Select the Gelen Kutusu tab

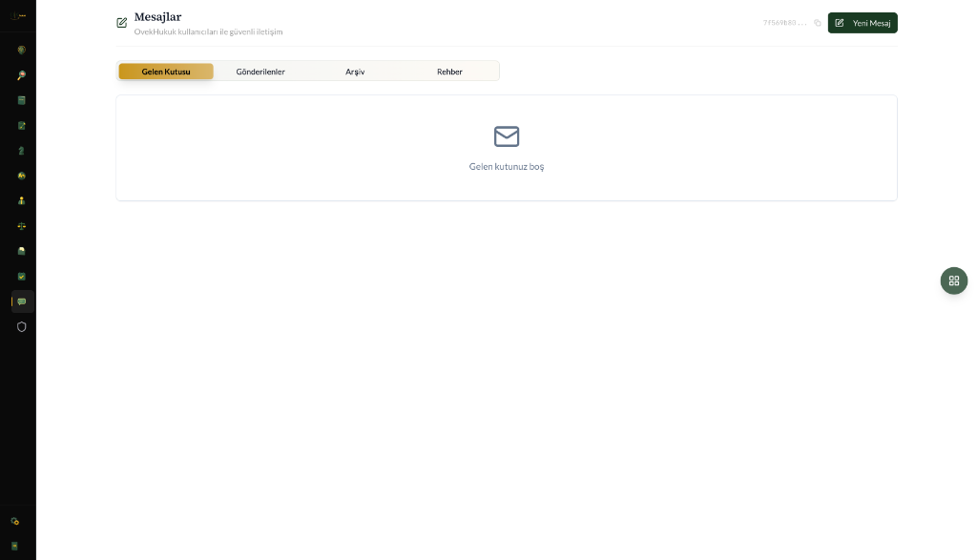point(166,72)
